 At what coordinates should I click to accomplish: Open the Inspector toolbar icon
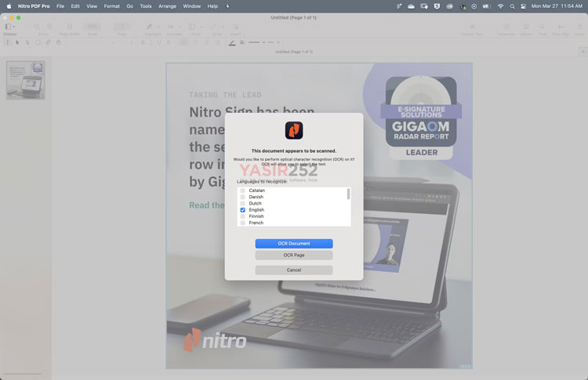(506, 27)
